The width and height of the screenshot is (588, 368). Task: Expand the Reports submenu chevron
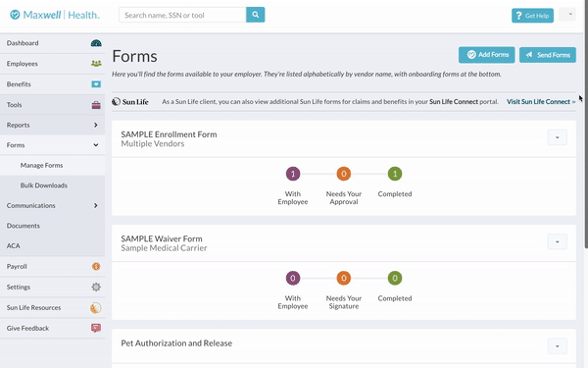pyautogui.click(x=96, y=125)
